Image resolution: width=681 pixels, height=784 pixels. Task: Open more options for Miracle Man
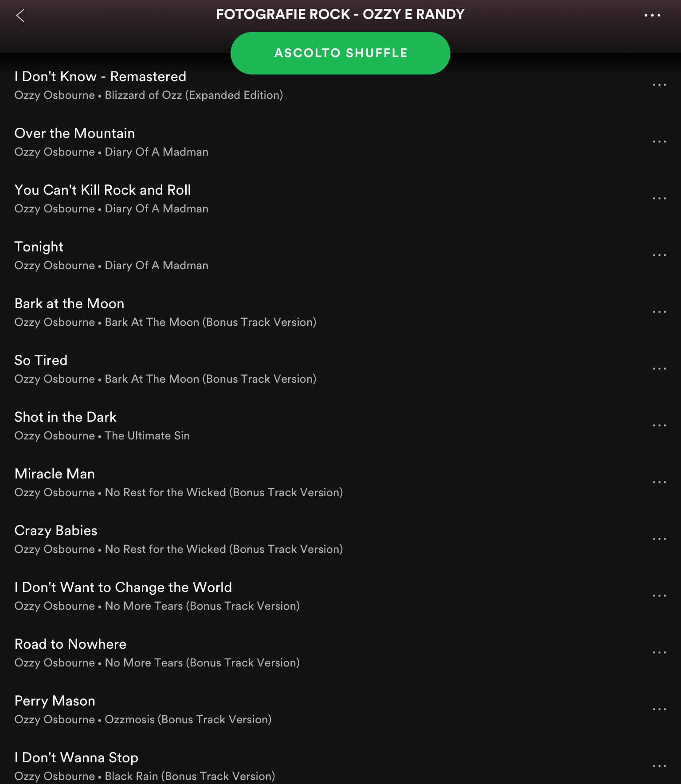659,482
